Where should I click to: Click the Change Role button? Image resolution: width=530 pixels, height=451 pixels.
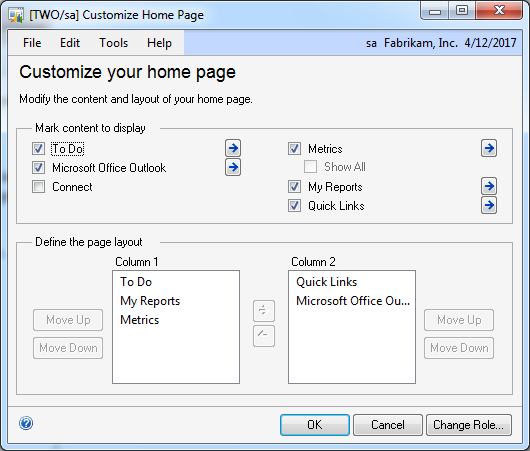coord(468,425)
